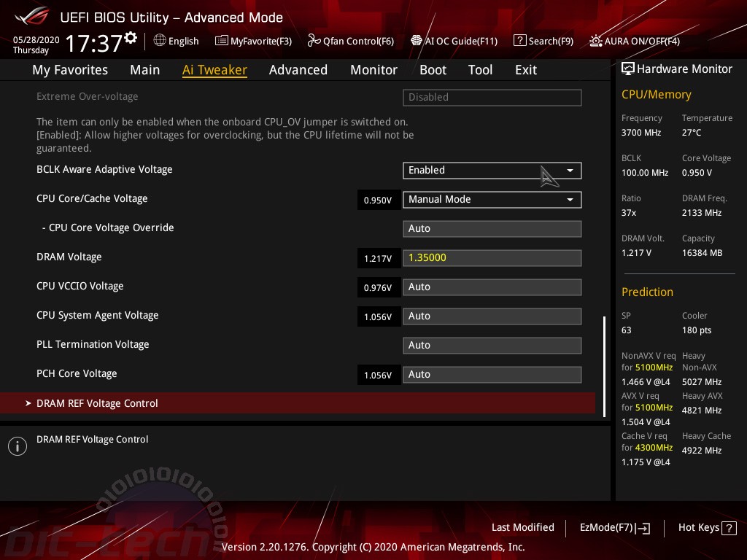Click the 16384 MB capacity value
The width and height of the screenshot is (747, 560).
tap(703, 253)
